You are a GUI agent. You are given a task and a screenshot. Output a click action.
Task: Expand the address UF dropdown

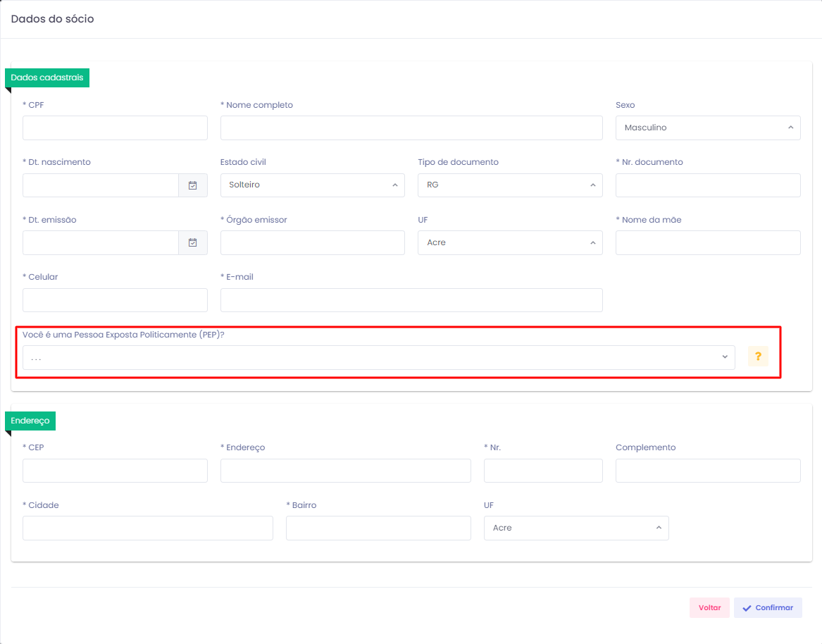coord(575,528)
